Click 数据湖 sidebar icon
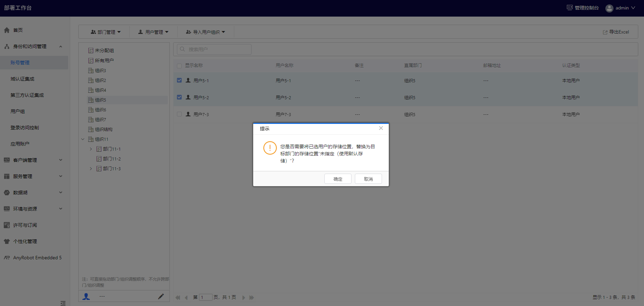644x306 pixels. click(7, 192)
